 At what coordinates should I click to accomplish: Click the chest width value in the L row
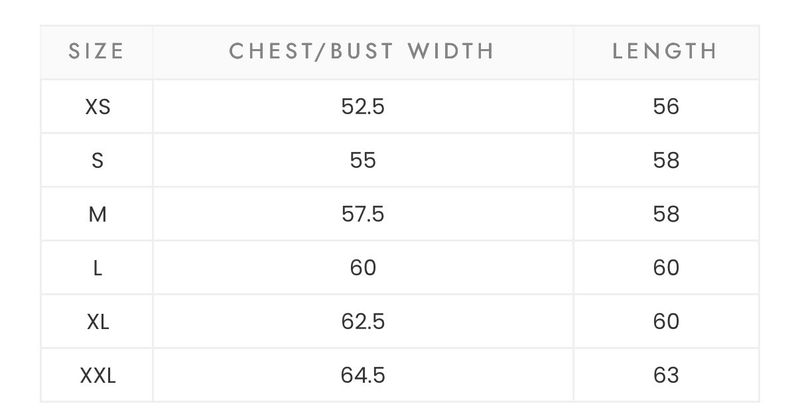363,268
